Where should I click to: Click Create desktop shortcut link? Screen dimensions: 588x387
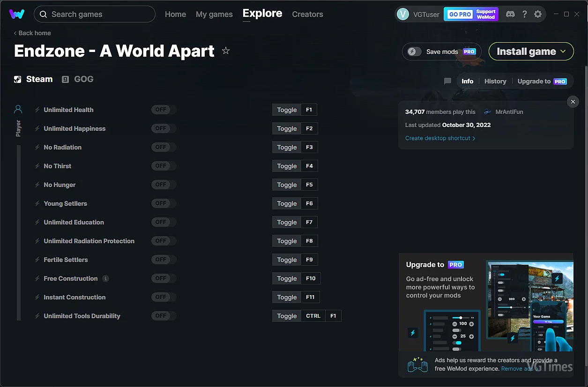click(440, 138)
